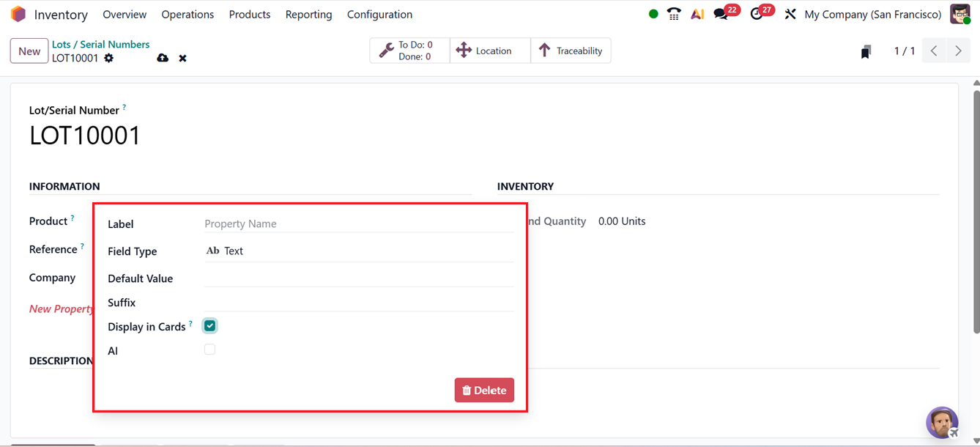Click the AI assistant icon

click(697, 13)
